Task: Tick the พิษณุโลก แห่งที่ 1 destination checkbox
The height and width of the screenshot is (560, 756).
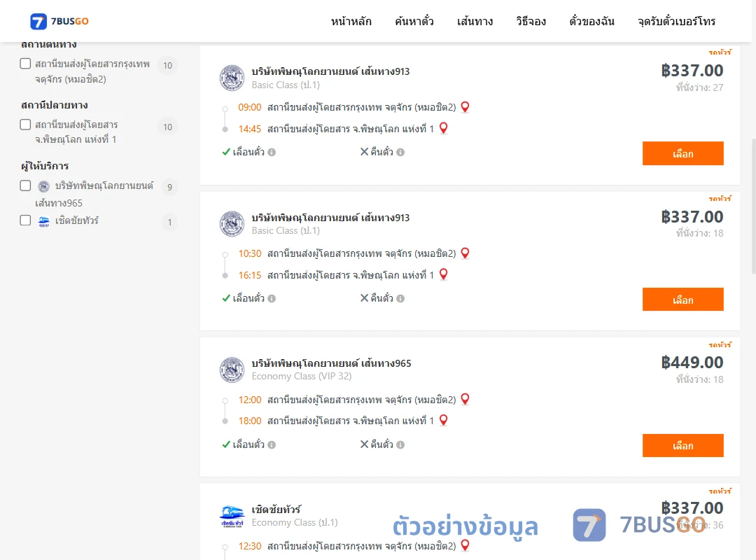Action: [x=26, y=125]
